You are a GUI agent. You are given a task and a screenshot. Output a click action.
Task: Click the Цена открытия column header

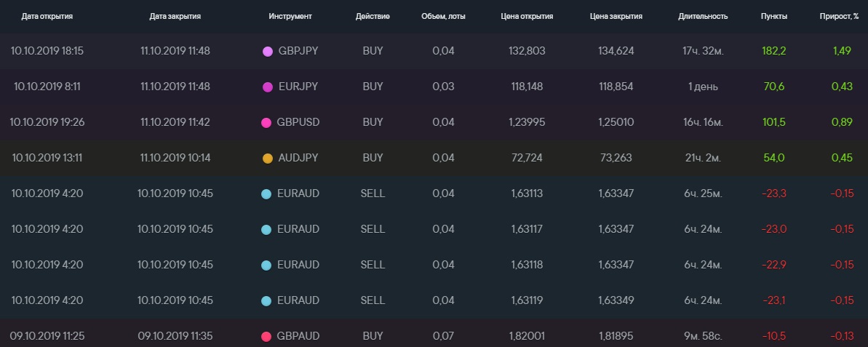pos(527,16)
